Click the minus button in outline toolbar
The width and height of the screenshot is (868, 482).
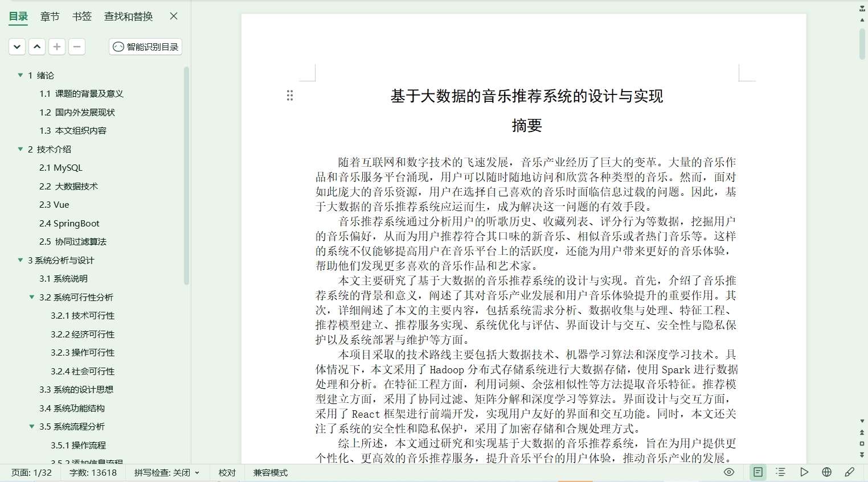(77, 47)
